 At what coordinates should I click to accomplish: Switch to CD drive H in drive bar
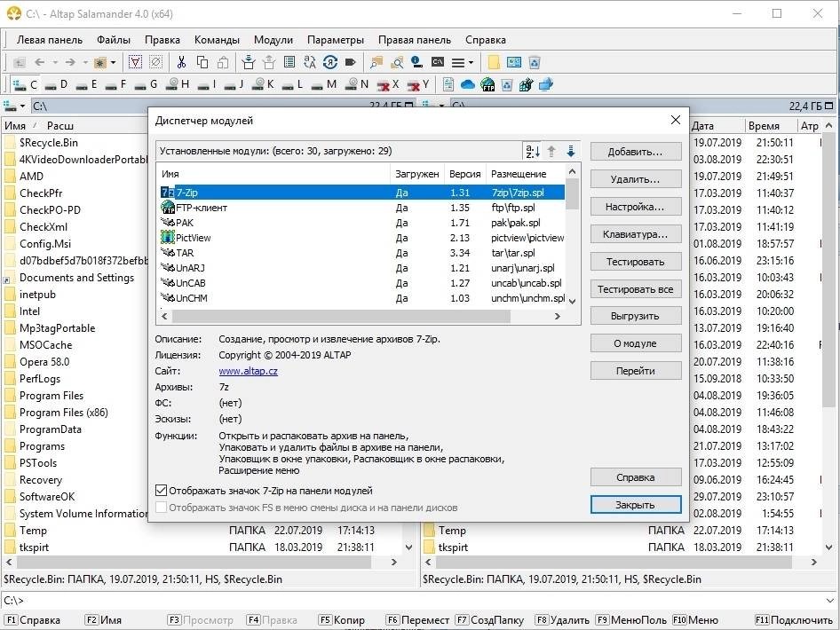pyautogui.click(x=178, y=84)
